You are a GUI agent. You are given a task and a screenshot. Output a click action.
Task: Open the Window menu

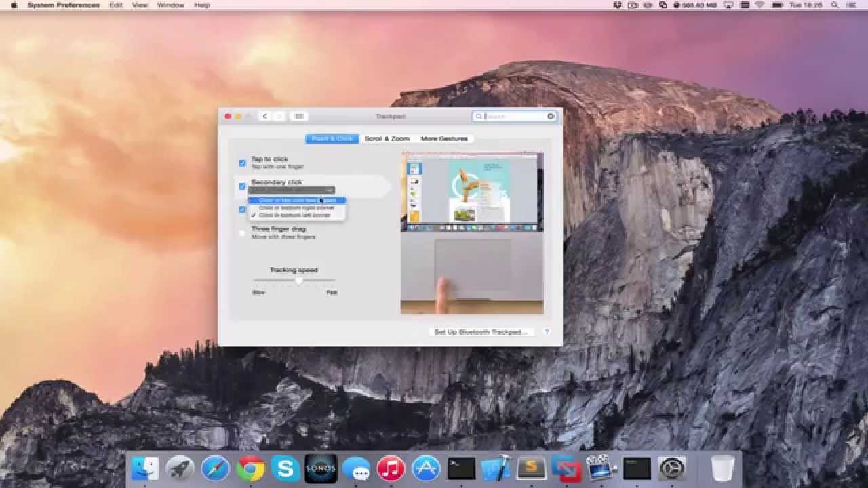(x=171, y=5)
